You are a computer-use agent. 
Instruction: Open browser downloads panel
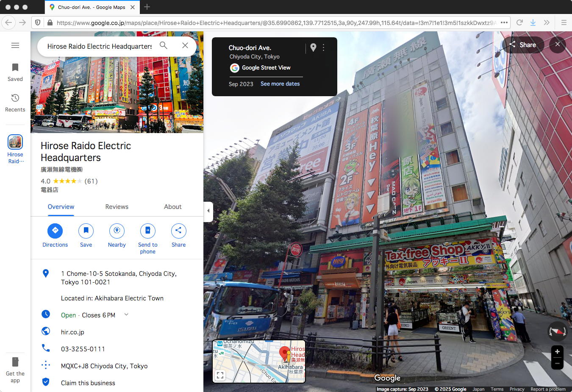click(533, 22)
